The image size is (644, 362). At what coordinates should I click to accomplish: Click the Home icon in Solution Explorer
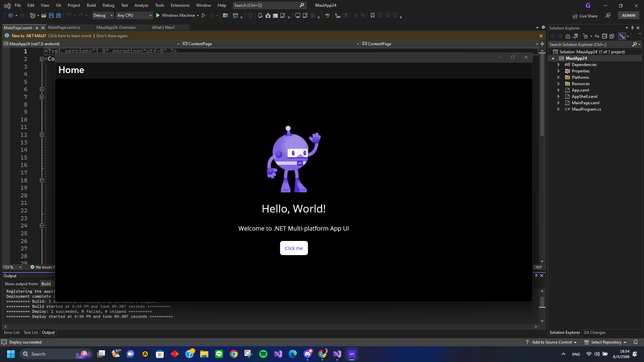pos(568,36)
